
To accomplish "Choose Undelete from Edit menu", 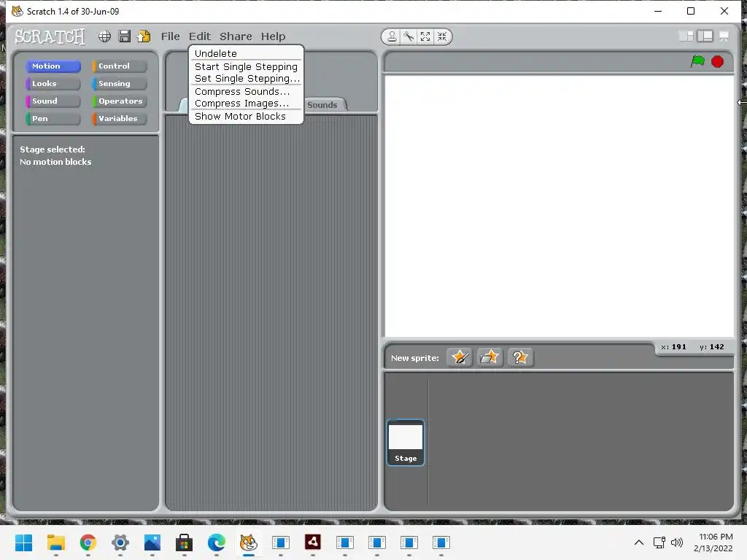I will (247, 53).
